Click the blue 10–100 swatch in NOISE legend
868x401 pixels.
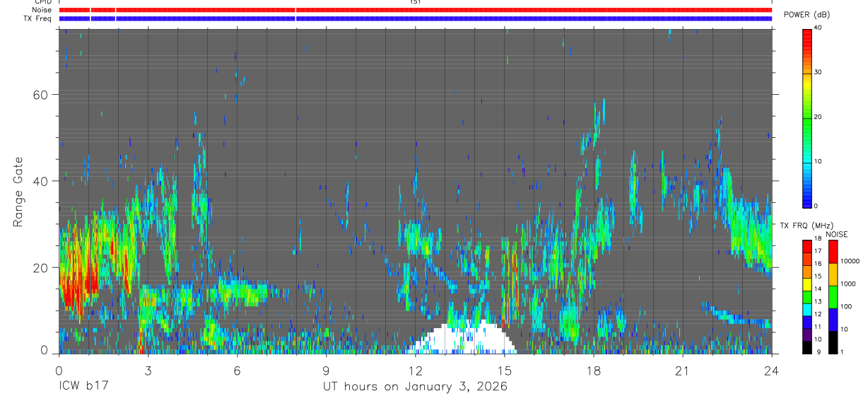click(833, 319)
